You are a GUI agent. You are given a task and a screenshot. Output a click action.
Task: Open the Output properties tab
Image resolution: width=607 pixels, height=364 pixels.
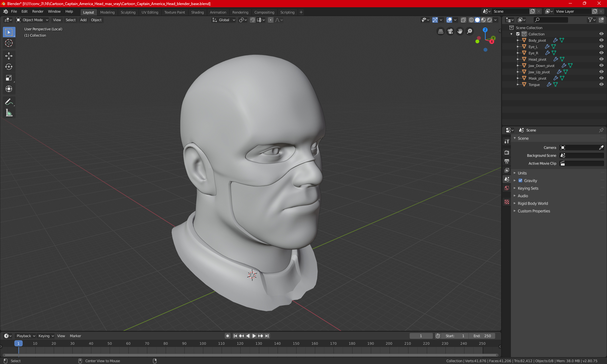pos(507,161)
